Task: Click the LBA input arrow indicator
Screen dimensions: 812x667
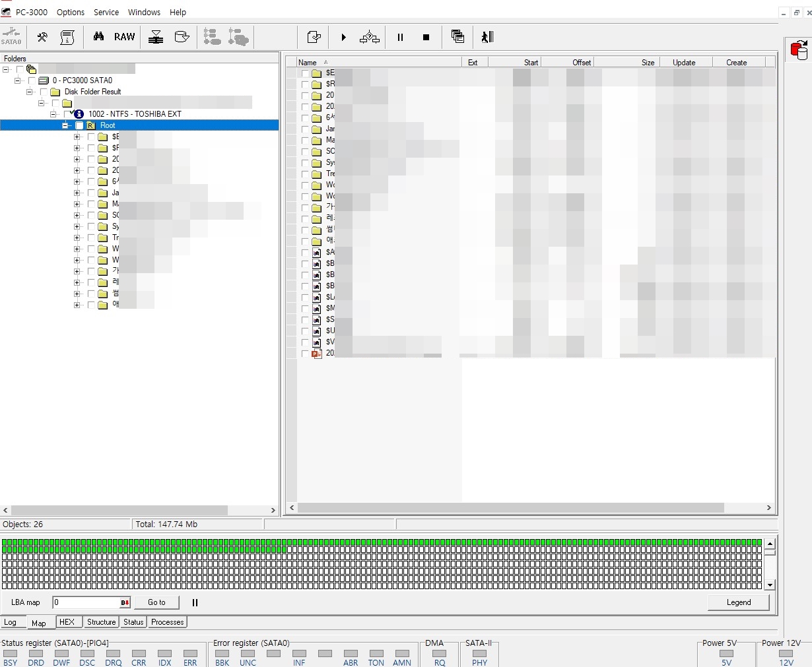Action: (125, 602)
